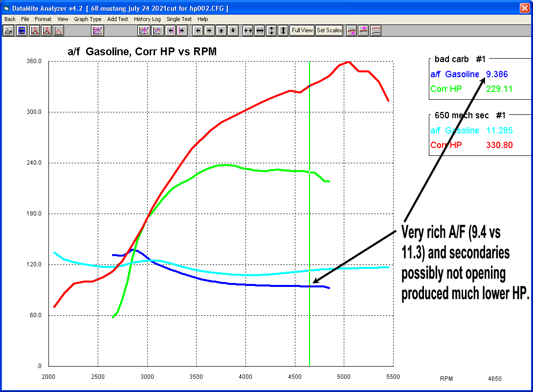This screenshot has height=392, width=533.
Task: Close the DataMite Analyzer window
Action: coord(525,8)
